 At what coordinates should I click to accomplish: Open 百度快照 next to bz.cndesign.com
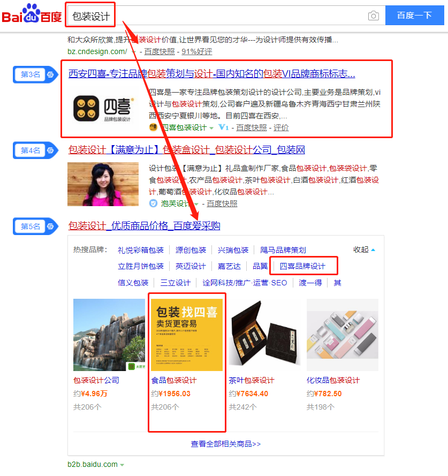160,51
